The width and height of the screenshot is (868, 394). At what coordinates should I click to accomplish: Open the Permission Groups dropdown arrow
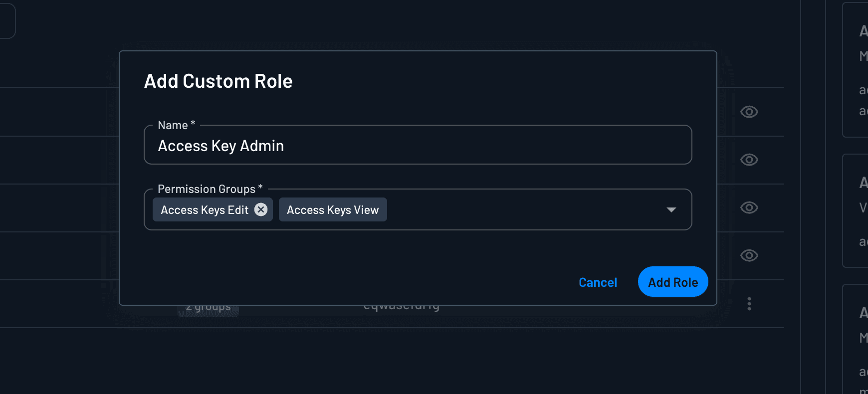pos(671,210)
